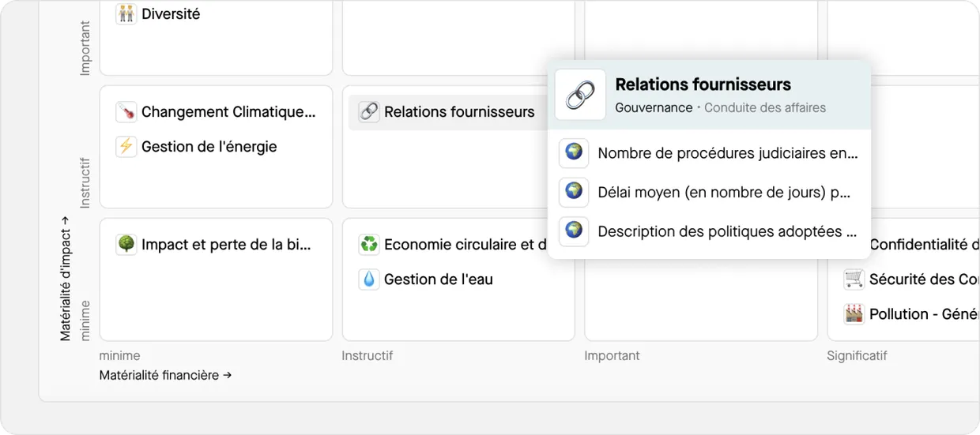980x435 pixels.
Task: Open Nombre de procédures judiciaires indicator
Action: coord(727,153)
